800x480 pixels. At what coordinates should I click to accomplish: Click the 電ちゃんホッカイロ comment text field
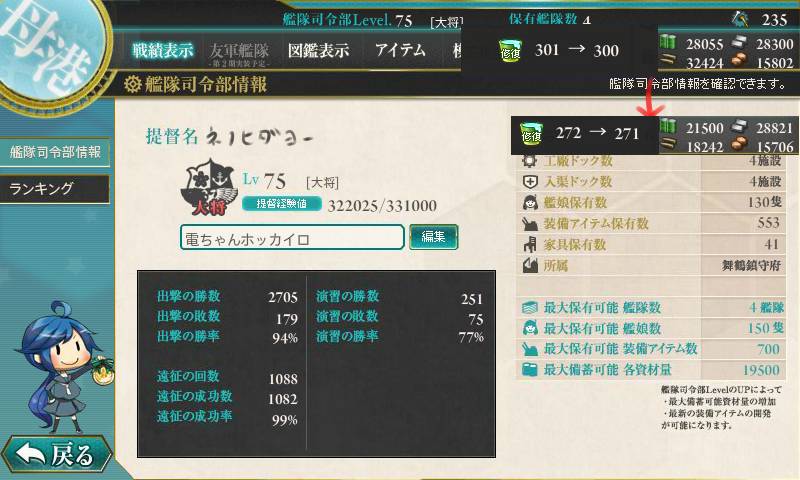tap(292, 238)
